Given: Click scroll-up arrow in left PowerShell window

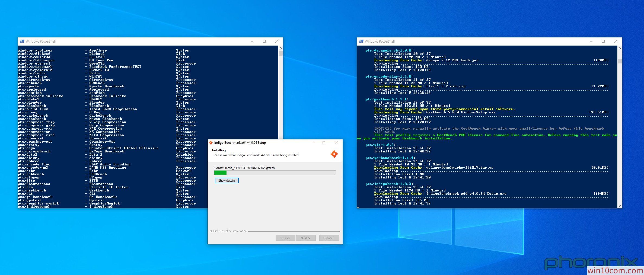Looking at the screenshot, I should pyautogui.click(x=280, y=48).
